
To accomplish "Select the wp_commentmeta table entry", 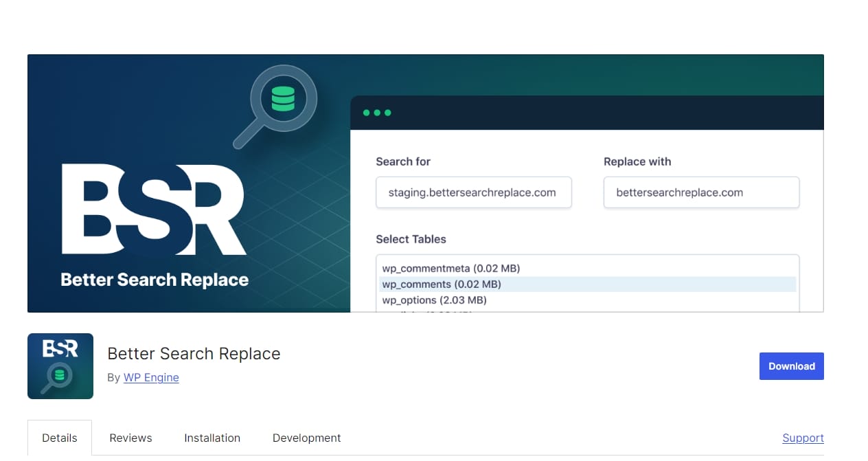I will pyautogui.click(x=450, y=268).
